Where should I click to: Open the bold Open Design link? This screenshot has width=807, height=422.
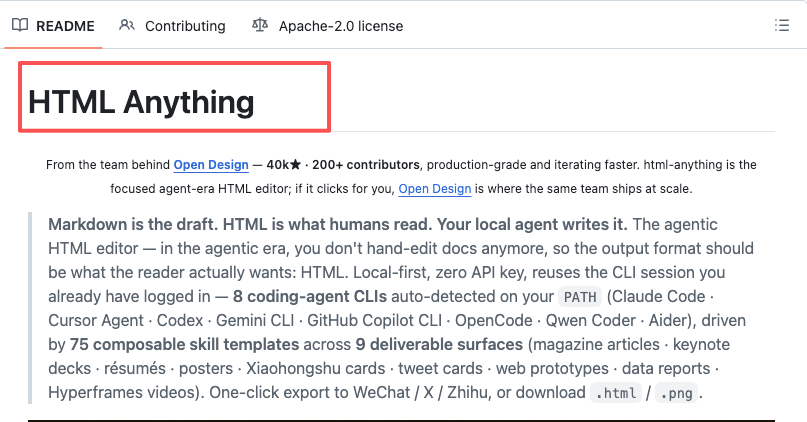(211, 165)
